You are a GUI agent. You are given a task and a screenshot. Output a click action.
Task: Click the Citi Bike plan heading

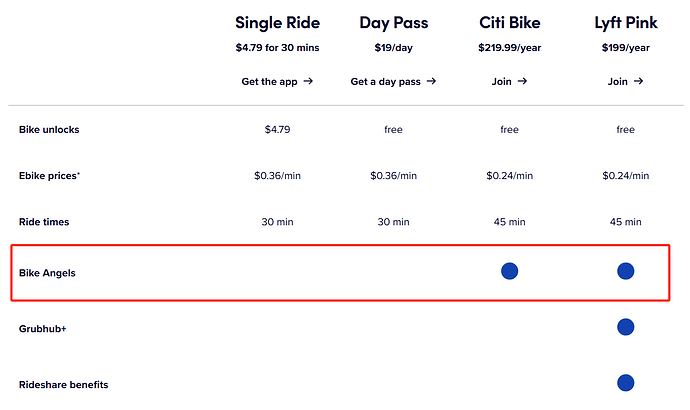[509, 22]
